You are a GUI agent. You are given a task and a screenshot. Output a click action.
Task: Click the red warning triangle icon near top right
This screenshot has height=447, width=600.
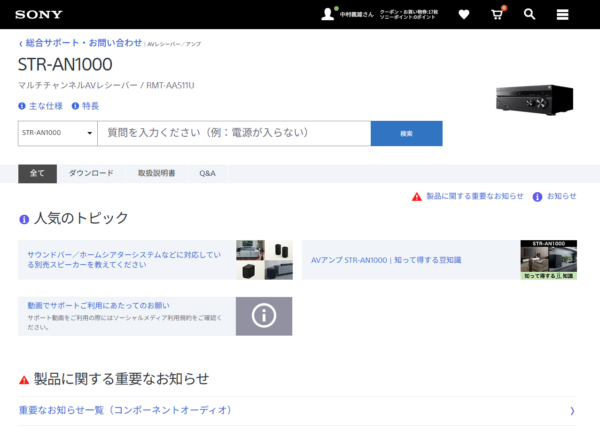click(417, 197)
